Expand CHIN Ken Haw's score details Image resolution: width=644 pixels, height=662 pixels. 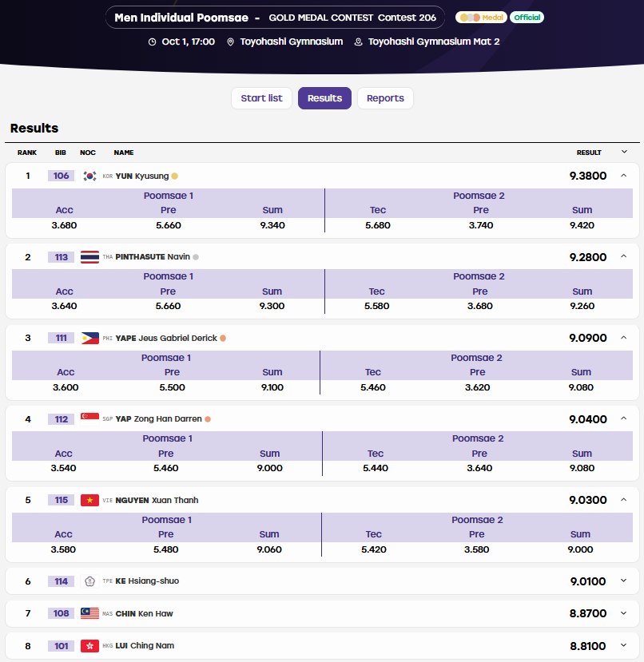point(624,613)
